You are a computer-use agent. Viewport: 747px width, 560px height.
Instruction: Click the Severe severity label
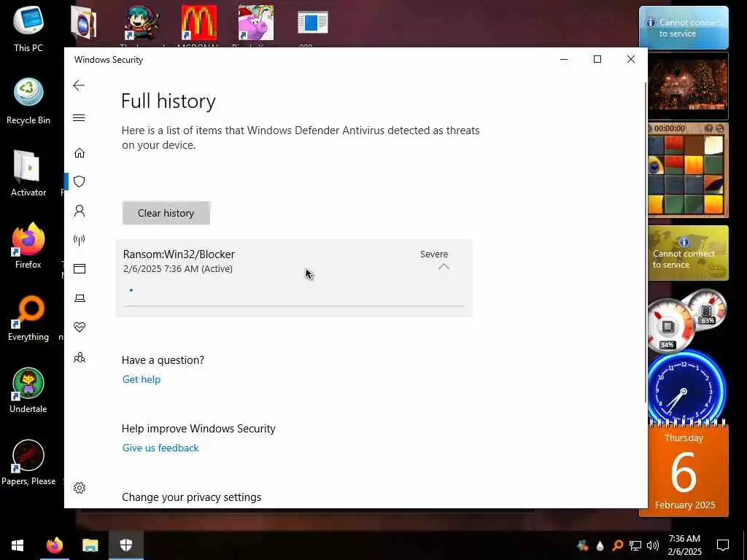pos(433,254)
